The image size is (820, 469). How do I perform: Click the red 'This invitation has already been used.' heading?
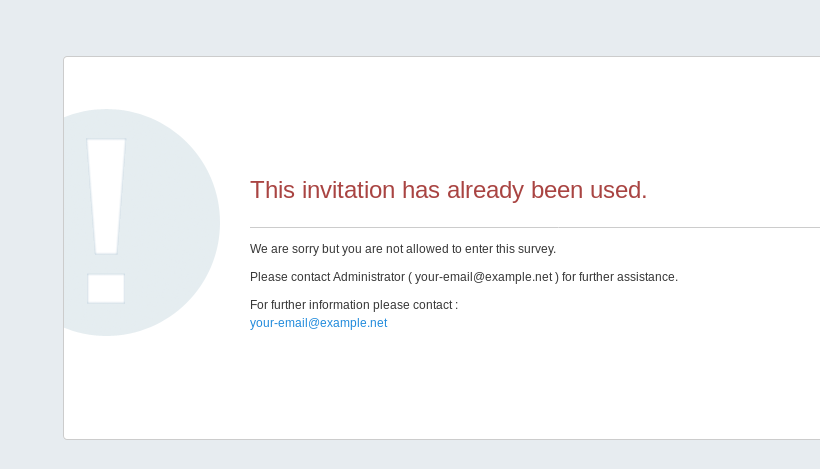coord(448,190)
